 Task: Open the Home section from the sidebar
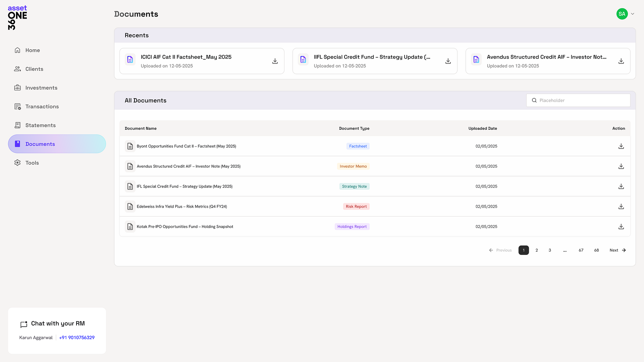tap(32, 50)
